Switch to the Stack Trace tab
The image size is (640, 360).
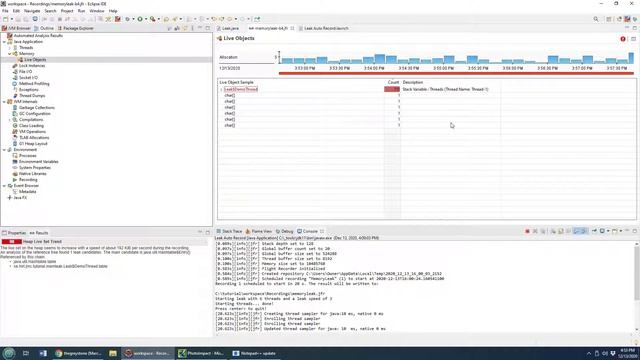click(229, 231)
